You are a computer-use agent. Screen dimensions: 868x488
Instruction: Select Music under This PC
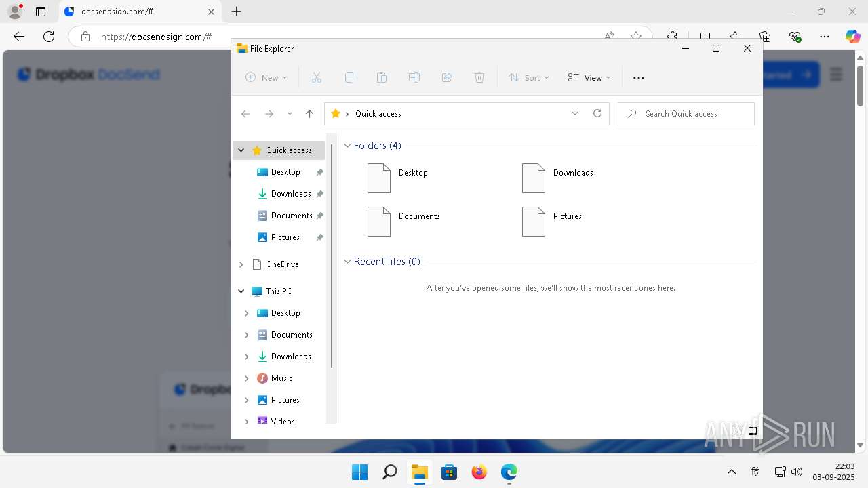[x=281, y=378]
